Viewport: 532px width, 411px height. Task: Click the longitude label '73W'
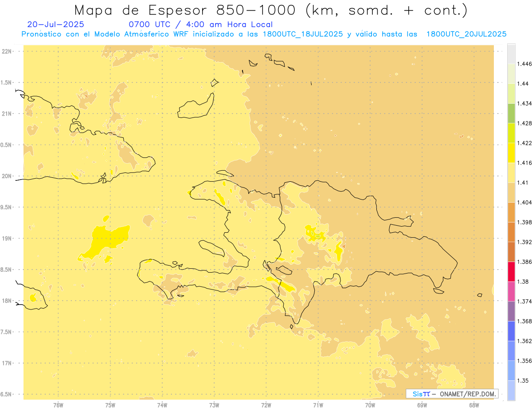(x=214, y=405)
